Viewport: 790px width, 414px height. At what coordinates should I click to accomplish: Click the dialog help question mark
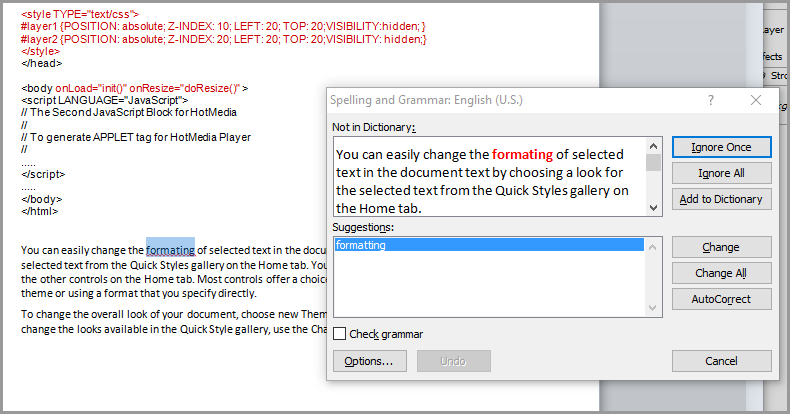tap(710, 100)
